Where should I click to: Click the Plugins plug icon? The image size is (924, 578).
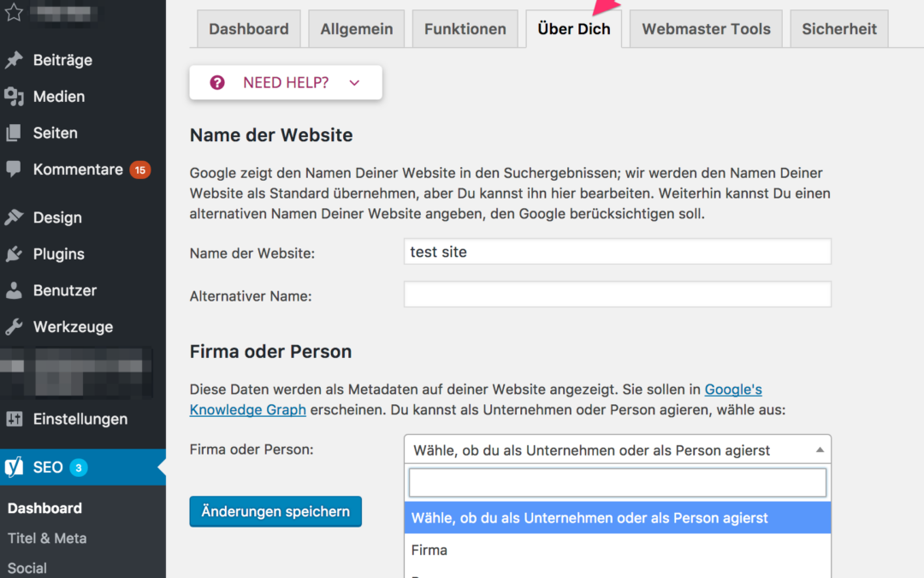pyautogui.click(x=14, y=254)
